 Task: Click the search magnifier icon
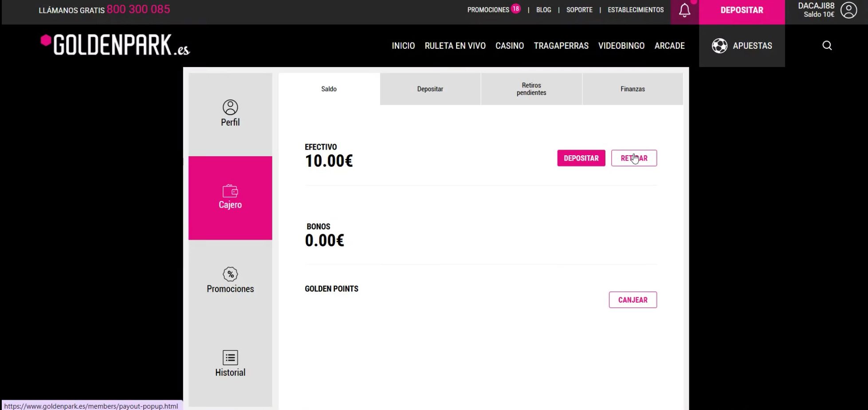click(827, 46)
